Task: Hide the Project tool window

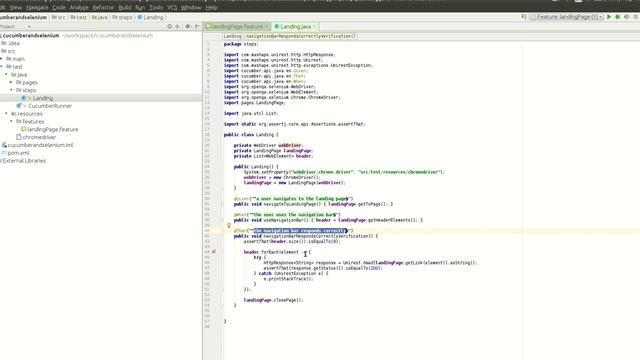Action: pos(197,27)
